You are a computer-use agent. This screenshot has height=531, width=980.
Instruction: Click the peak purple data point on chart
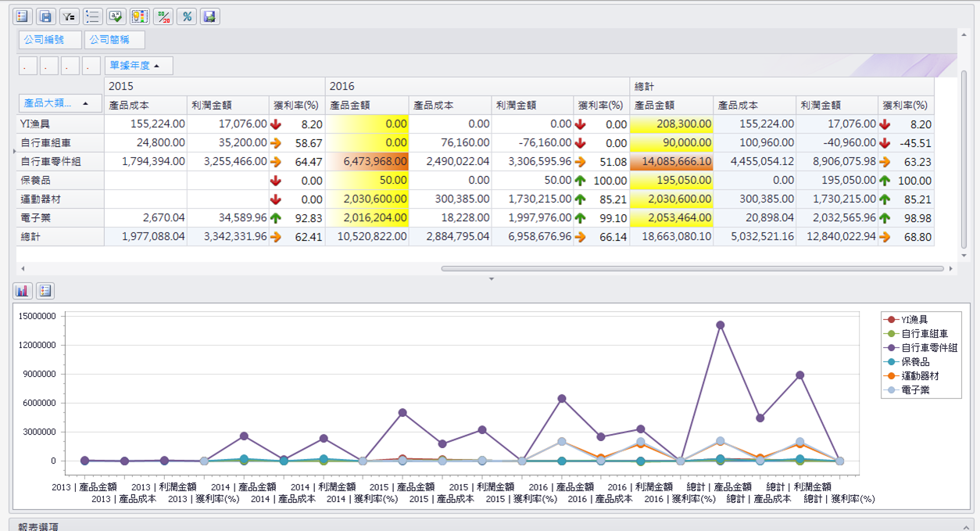coord(720,325)
